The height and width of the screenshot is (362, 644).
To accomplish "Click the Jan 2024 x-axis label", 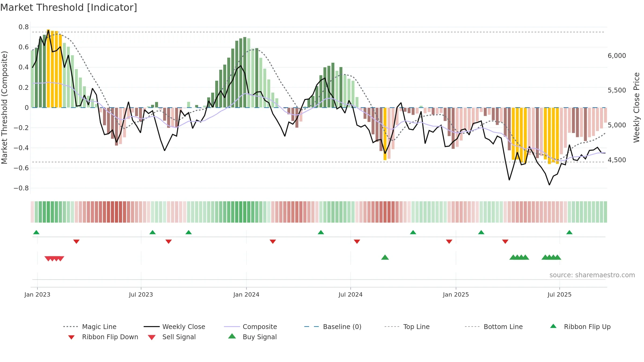I will coord(246,294).
